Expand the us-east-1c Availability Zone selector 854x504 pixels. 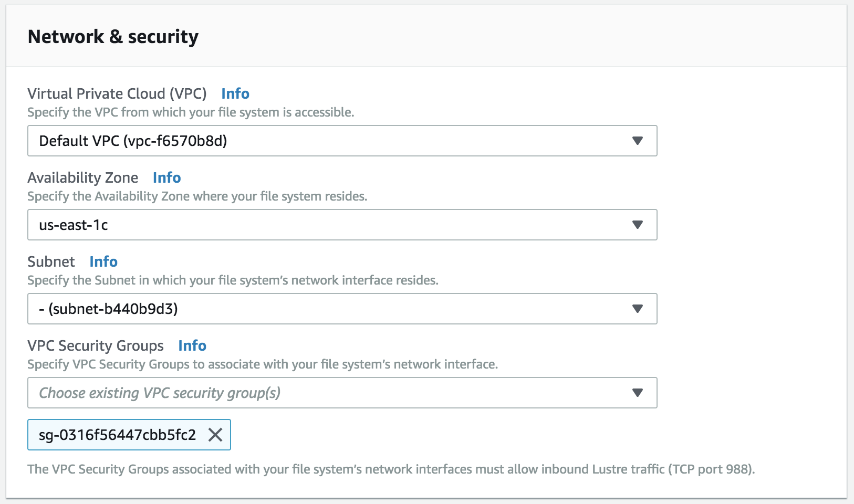(x=342, y=225)
